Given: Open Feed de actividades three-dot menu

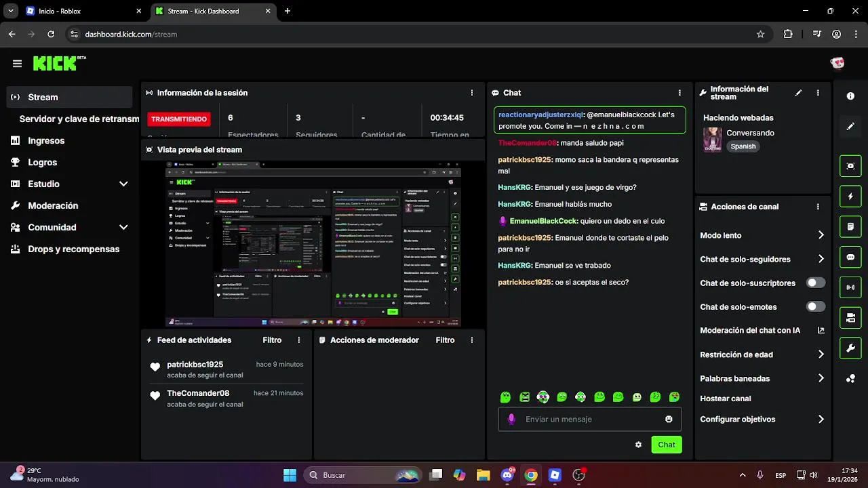Looking at the screenshot, I should point(299,340).
